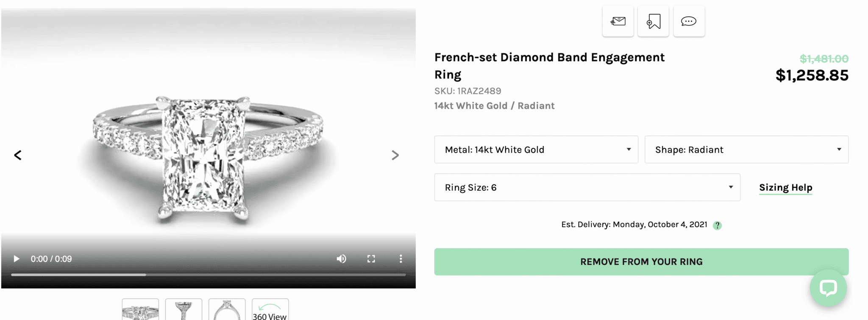Mute the video volume speaker icon
Image resolution: width=868 pixels, height=320 pixels.
[x=341, y=259]
